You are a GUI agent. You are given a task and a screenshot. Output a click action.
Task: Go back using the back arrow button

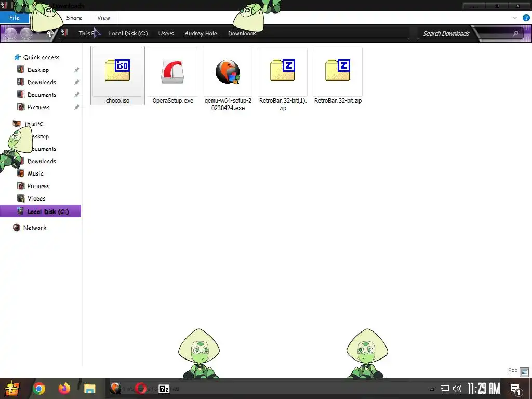click(x=10, y=33)
